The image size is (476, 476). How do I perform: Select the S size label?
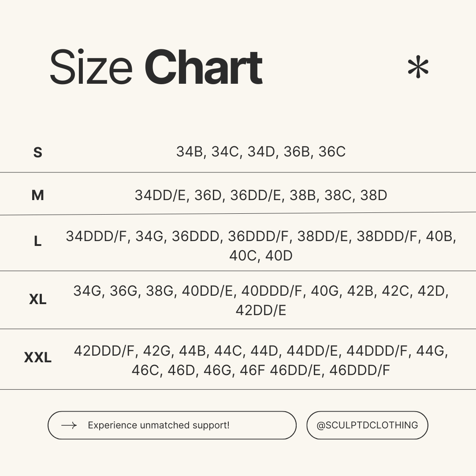pos(38,152)
